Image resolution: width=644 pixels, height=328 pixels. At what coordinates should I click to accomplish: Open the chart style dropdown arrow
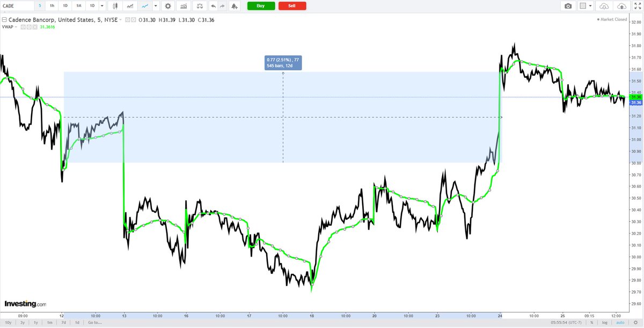(156, 6)
